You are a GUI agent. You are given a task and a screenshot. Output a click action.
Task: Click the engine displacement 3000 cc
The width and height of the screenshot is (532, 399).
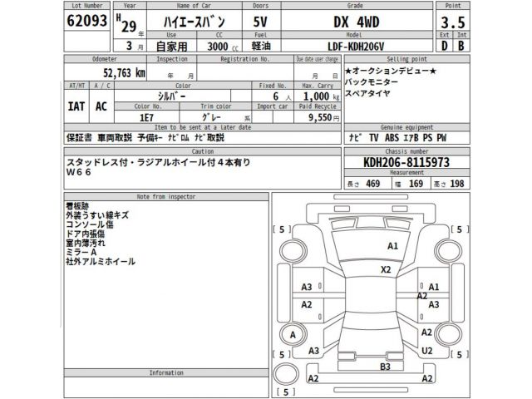223,47
